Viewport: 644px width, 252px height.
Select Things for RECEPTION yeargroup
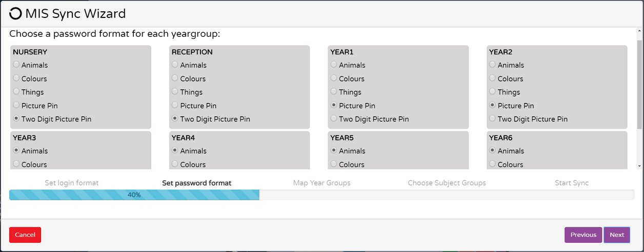point(175,92)
